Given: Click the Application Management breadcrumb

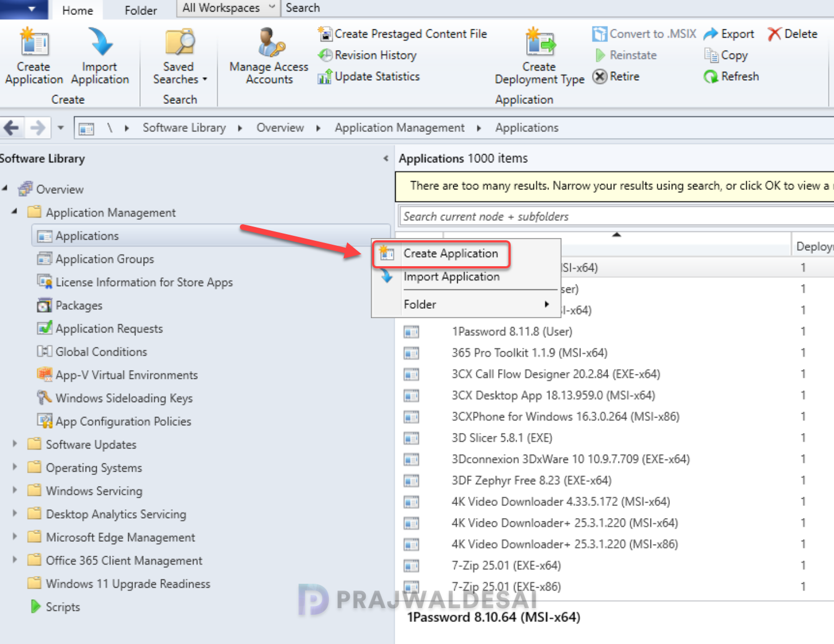Looking at the screenshot, I should click(400, 128).
